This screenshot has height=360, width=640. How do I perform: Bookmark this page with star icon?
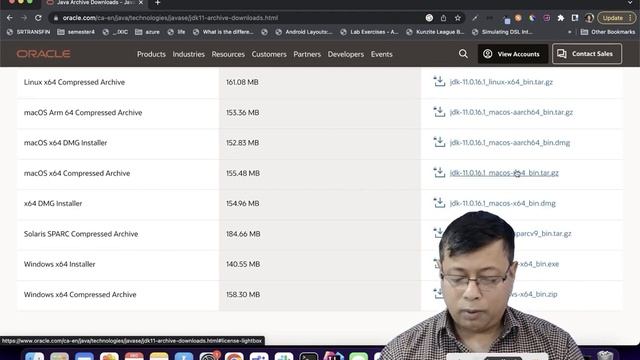pos(458,18)
